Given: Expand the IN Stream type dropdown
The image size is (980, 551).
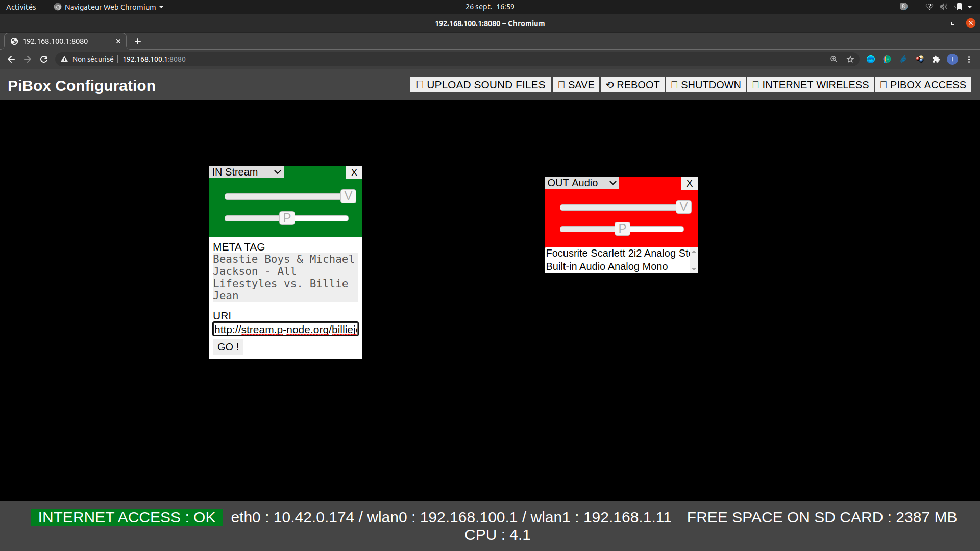Looking at the screenshot, I should (x=247, y=172).
